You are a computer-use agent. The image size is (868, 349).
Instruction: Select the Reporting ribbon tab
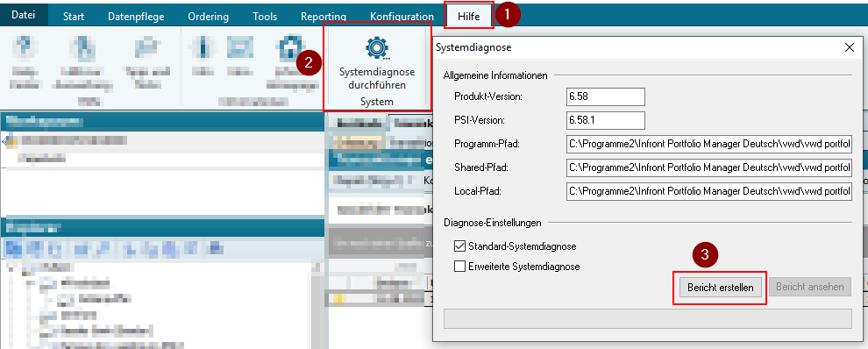coord(324,17)
